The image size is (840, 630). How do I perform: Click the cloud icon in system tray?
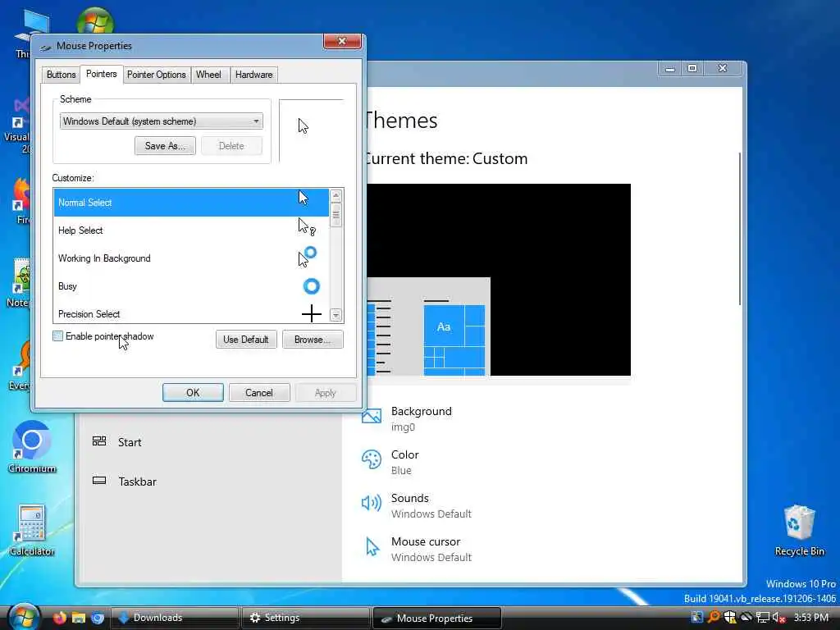[x=746, y=618]
